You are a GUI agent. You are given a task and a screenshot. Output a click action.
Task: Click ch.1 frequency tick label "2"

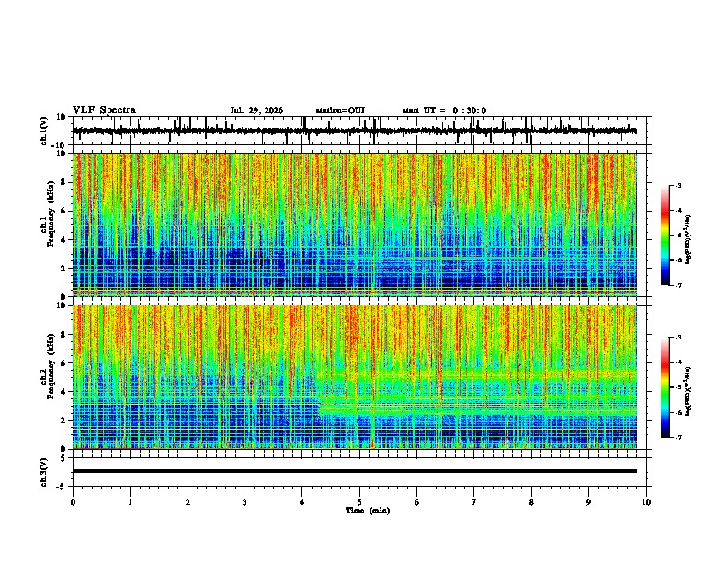[63, 269]
